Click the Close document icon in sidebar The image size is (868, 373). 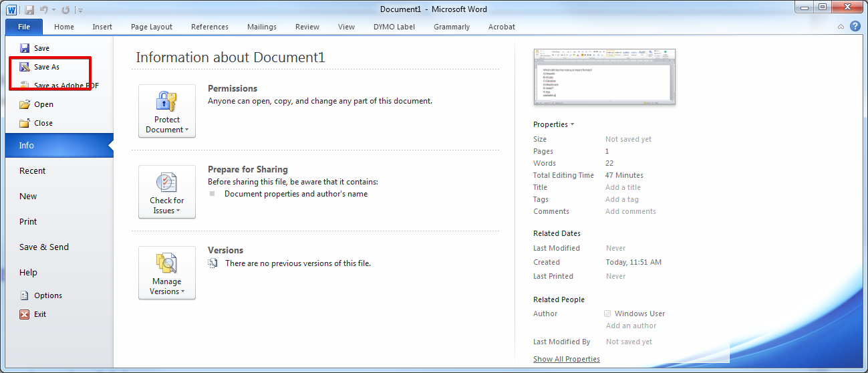click(x=25, y=123)
